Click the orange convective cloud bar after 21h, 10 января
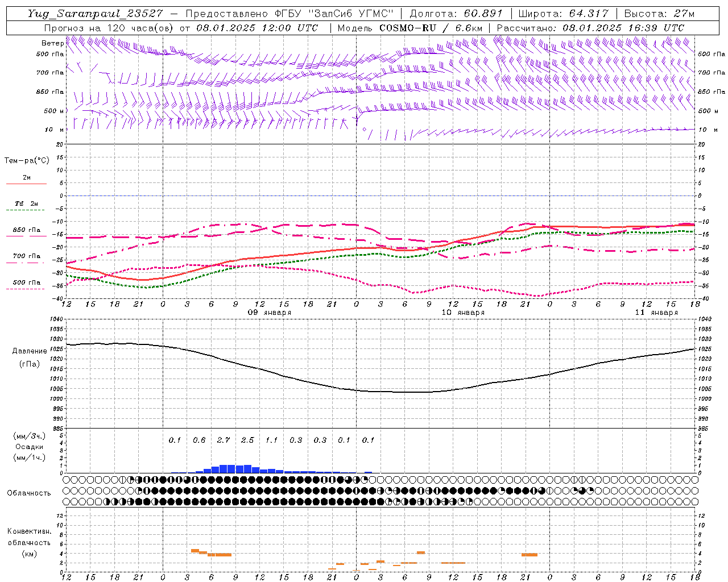Screen dimensions: 728x582 tap(530, 555)
